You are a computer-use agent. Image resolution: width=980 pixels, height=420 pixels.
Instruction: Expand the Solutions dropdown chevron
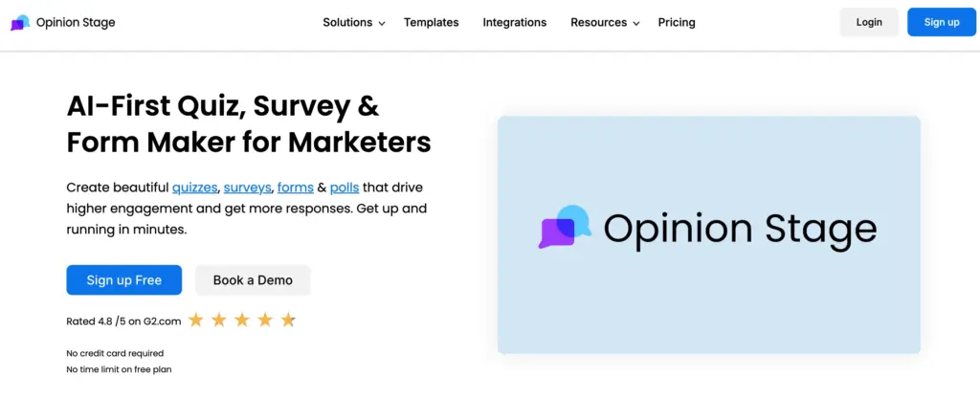(382, 23)
